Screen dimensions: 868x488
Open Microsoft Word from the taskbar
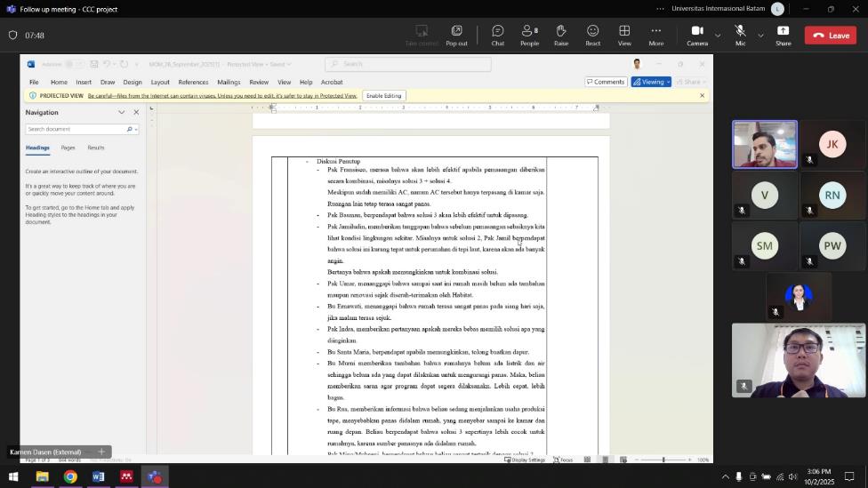point(98,477)
